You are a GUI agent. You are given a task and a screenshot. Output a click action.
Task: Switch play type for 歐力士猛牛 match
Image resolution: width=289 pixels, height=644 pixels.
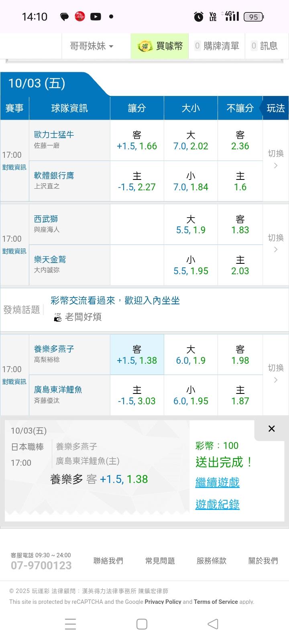click(x=276, y=159)
